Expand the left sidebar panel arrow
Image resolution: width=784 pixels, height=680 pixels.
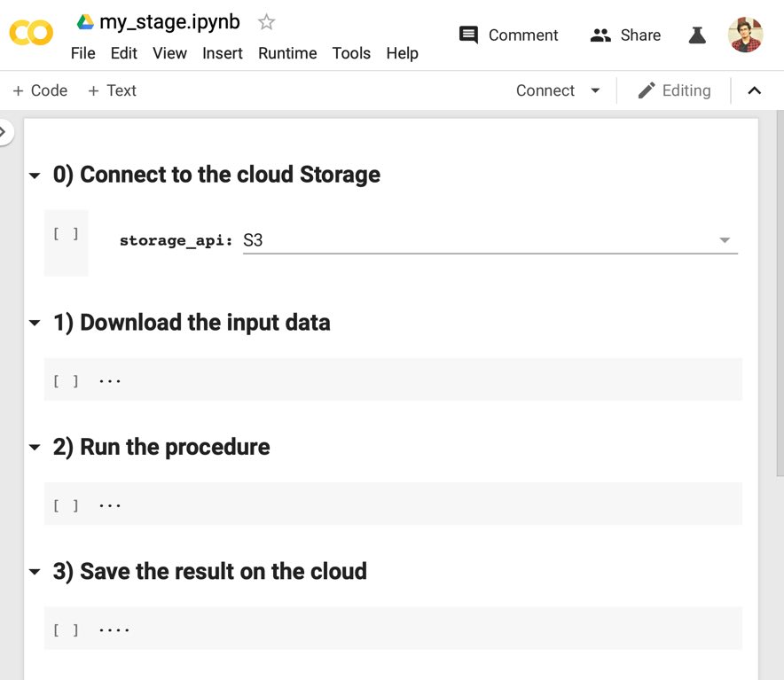(4, 132)
